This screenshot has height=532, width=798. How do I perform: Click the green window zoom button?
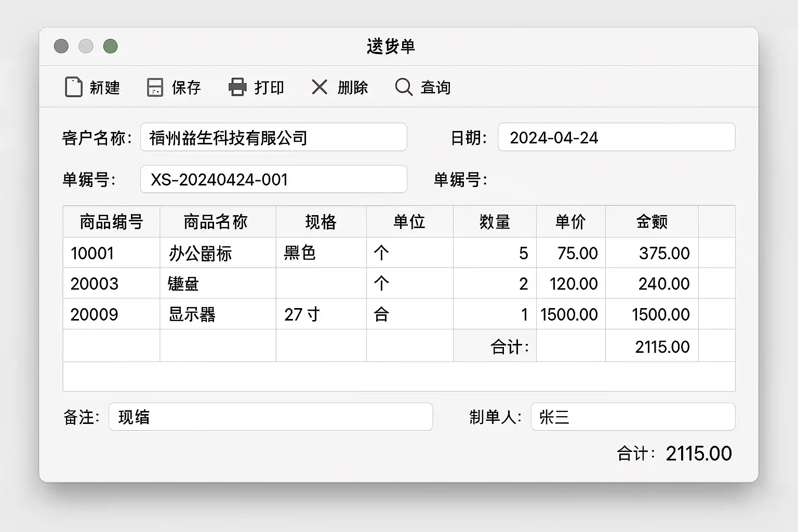click(x=110, y=46)
